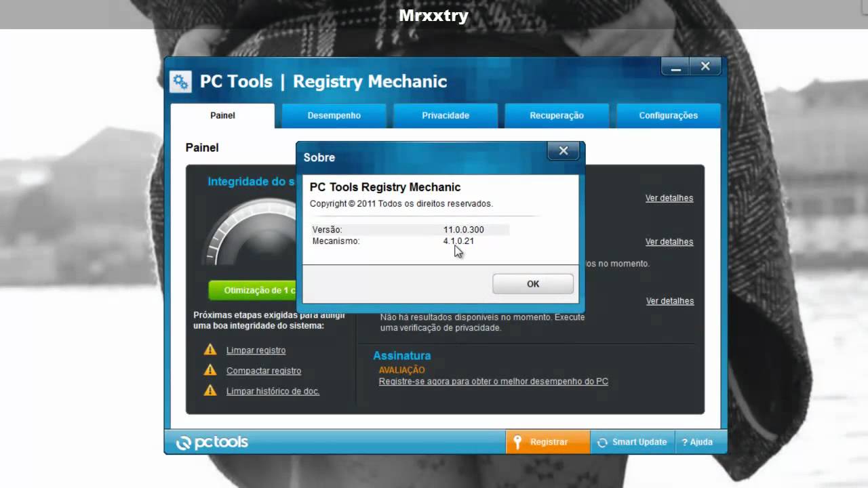Screen dimensions: 868x488
Task: Open the Ajuda help button
Action: pos(698,442)
